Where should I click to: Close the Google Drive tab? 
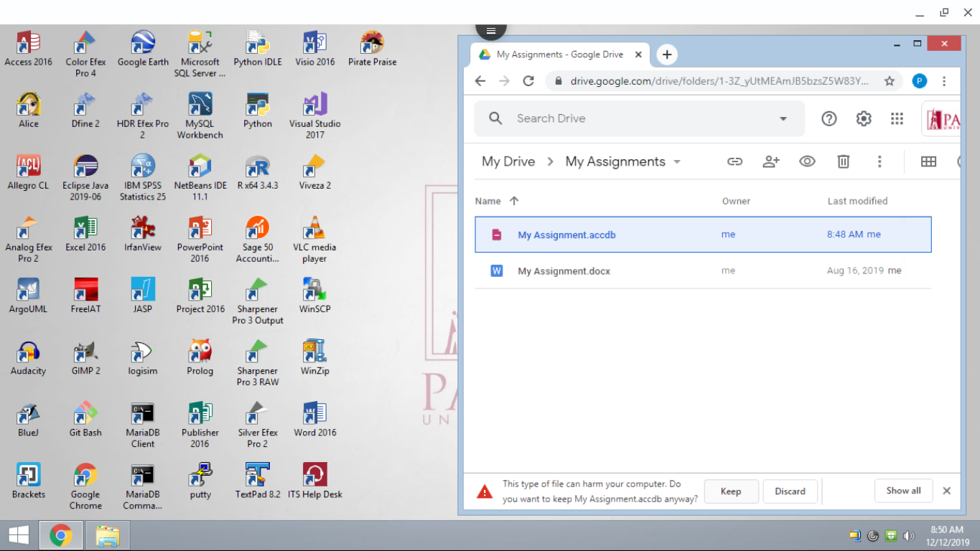pos(638,55)
